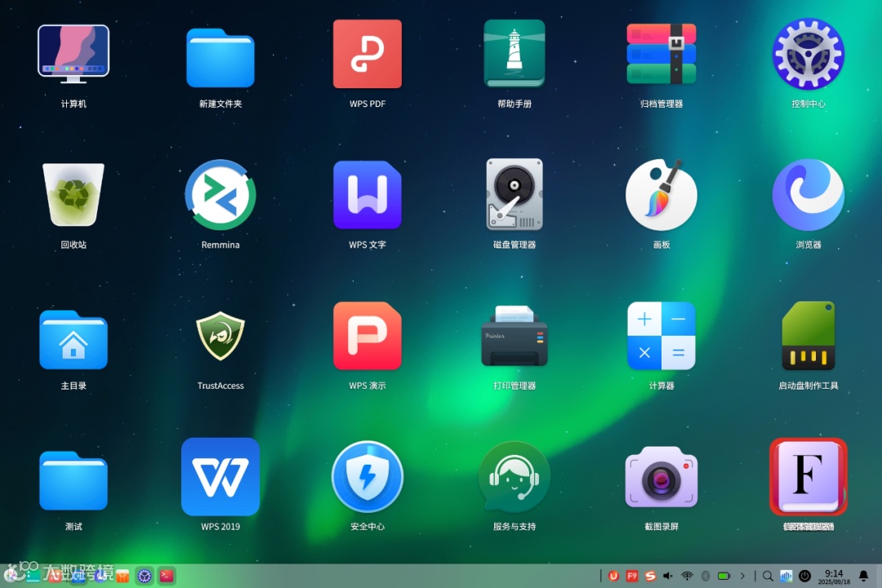Open the 新建文件夹 folder

(220, 58)
